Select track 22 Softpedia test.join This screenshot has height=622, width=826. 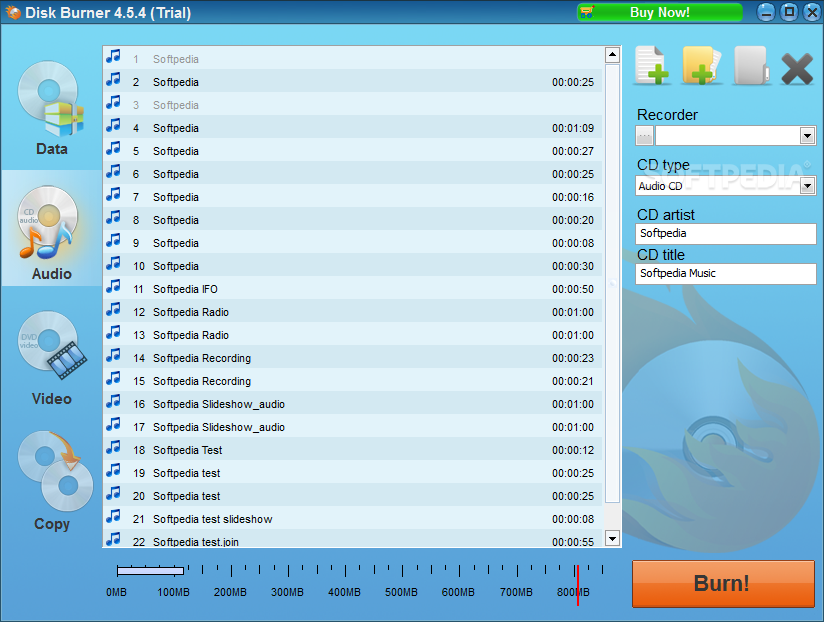click(353, 540)
